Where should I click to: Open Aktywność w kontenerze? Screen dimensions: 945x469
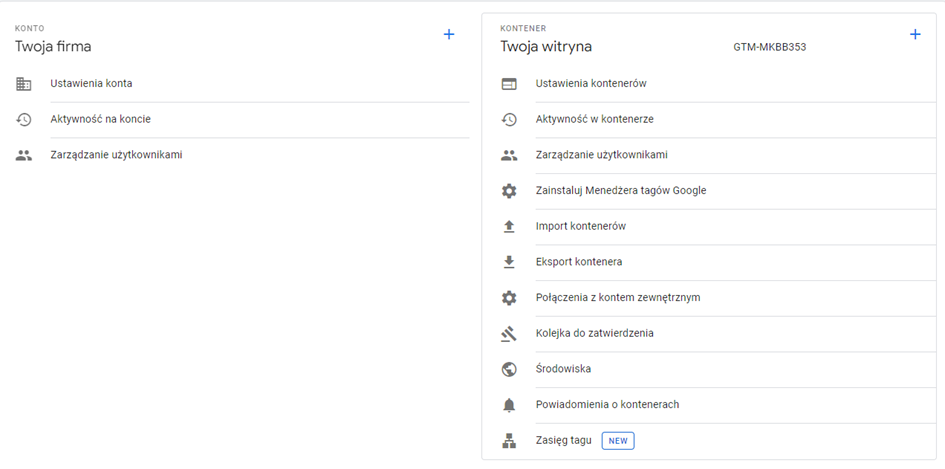point(594,119)
